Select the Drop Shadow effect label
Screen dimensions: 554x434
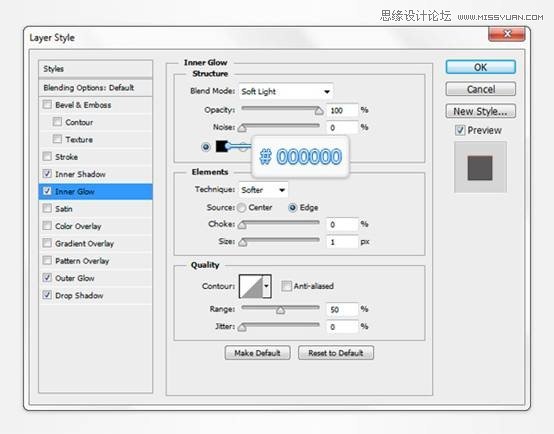coord(79,295)
